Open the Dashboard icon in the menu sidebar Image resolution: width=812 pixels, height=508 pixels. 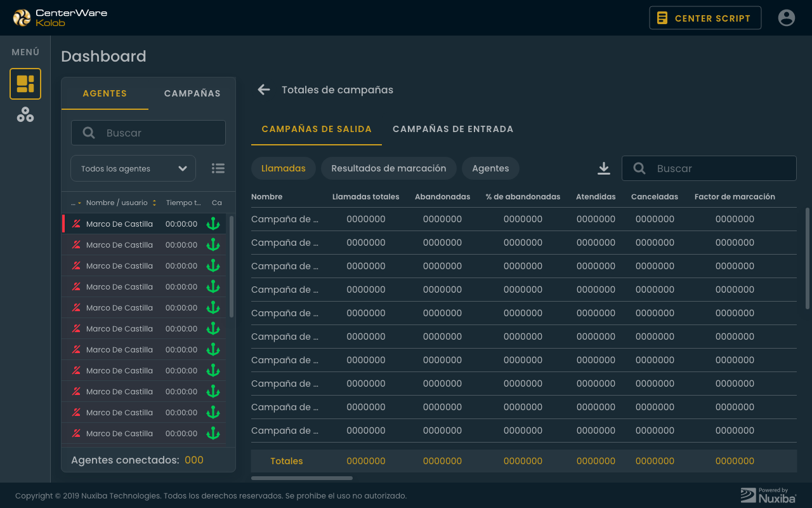point(25,84)
